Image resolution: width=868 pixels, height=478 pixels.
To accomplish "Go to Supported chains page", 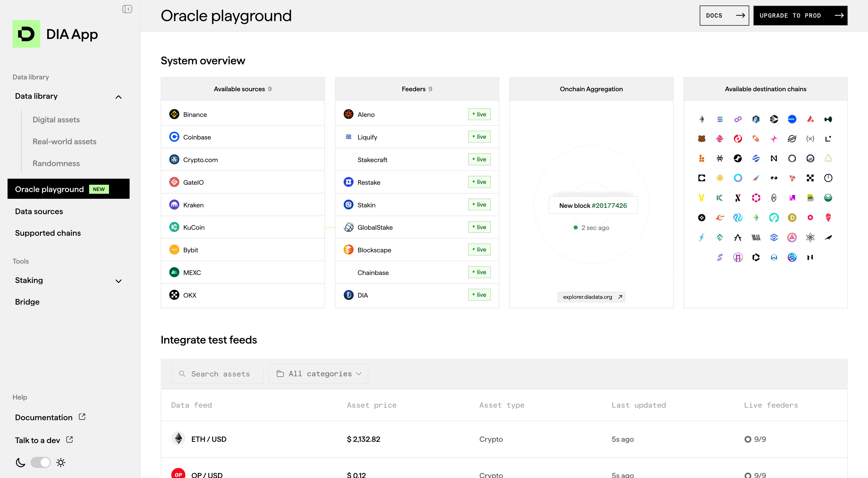I will tap(48, 233).
